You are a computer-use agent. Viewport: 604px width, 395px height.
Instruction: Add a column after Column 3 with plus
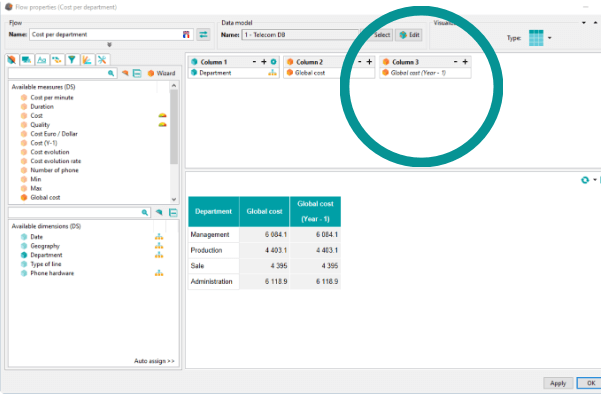pyautogui.click(x=465, y=62)
